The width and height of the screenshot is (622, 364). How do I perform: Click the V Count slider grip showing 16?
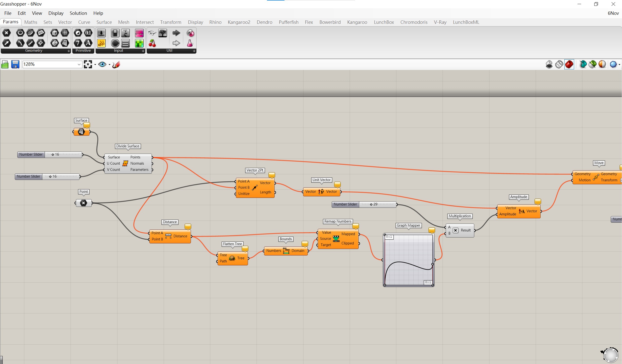[50, 177]
